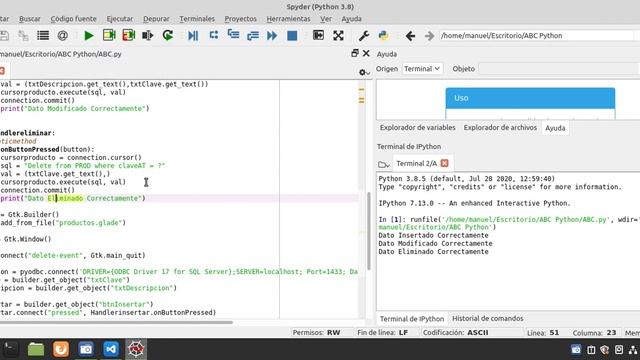This screenshot has height=360, width=640.
Task: Toggle fullscreen mode icon
Action: tap(338, 36)
